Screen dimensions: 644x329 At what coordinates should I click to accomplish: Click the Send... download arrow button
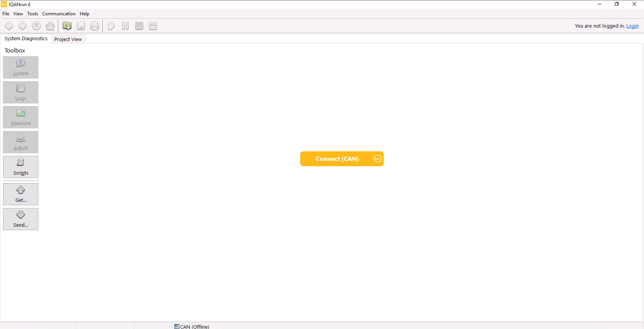21,219
